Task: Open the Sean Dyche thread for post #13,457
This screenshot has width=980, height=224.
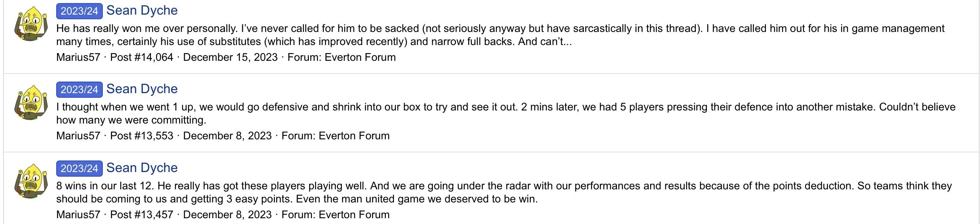Action: point(142,168)
